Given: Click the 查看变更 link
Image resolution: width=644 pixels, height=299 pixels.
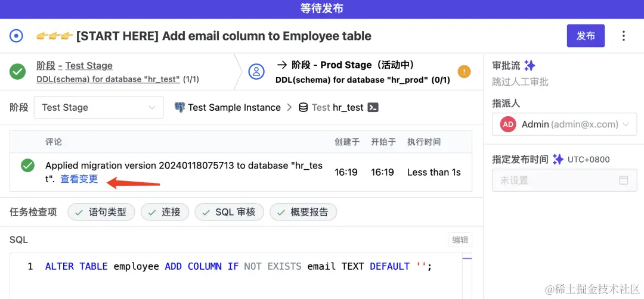Looking at the screenshot, I should click(x=79, y=179).
